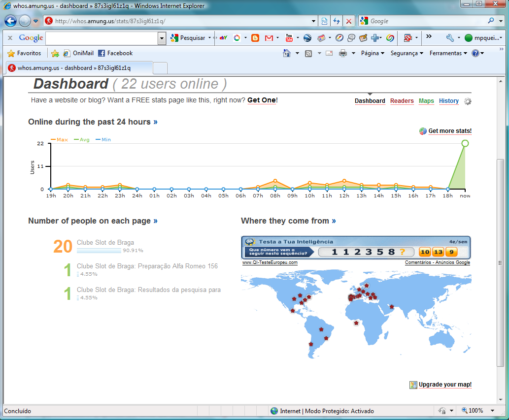The width and height of the screenshot is (509, 420).
Task: Toggle the Avg series in the chart legend
Action: [x=82, y=139]
